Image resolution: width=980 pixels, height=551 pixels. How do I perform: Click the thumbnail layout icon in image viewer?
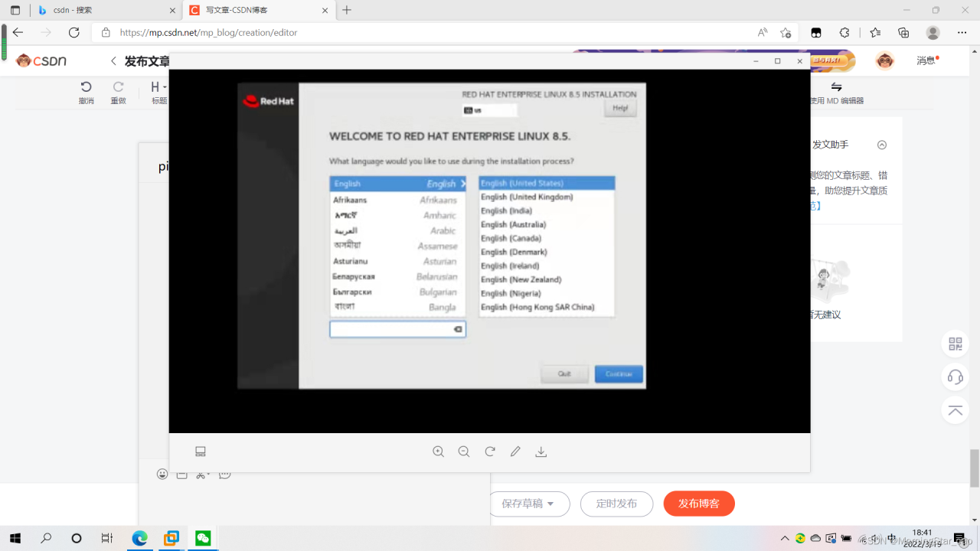pos(201,452)
